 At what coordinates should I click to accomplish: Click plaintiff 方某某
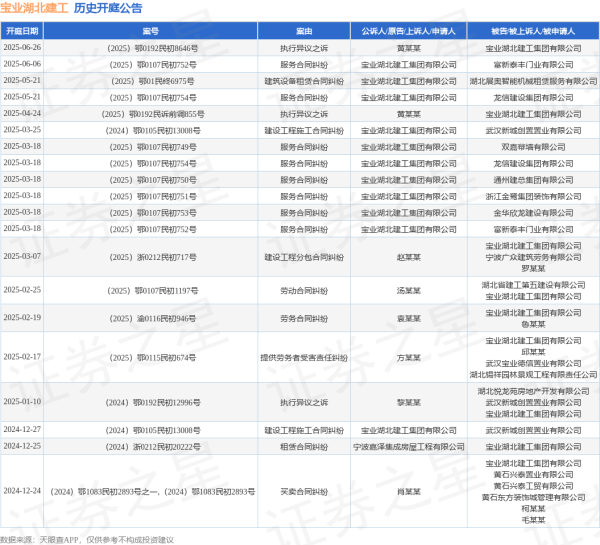click(x=409, y=358)
